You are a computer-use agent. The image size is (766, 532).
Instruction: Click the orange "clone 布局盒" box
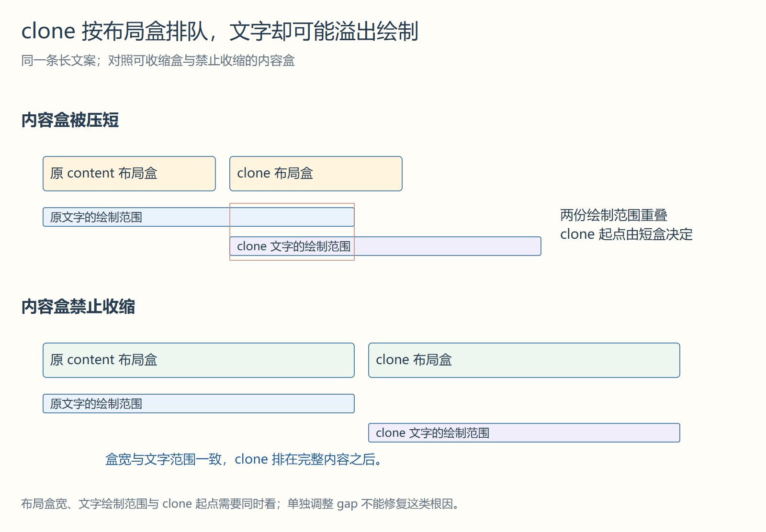[316, 174]
